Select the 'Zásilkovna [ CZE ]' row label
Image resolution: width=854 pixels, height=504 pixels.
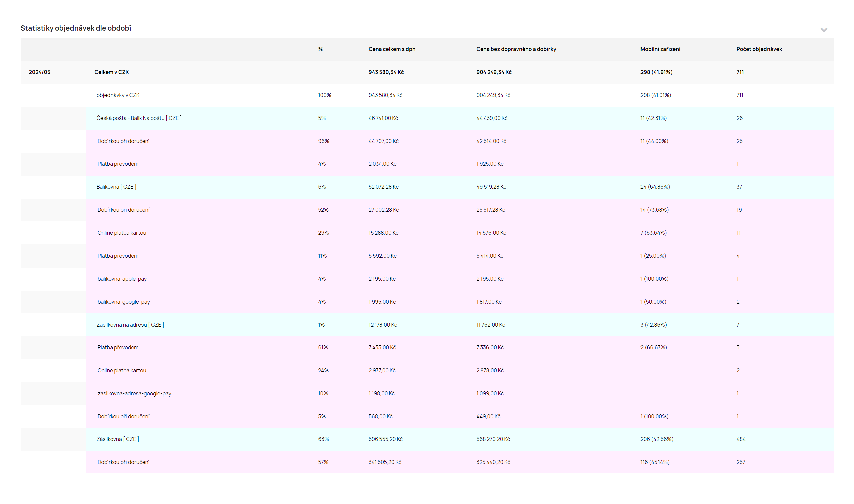(x=118, y=439)
